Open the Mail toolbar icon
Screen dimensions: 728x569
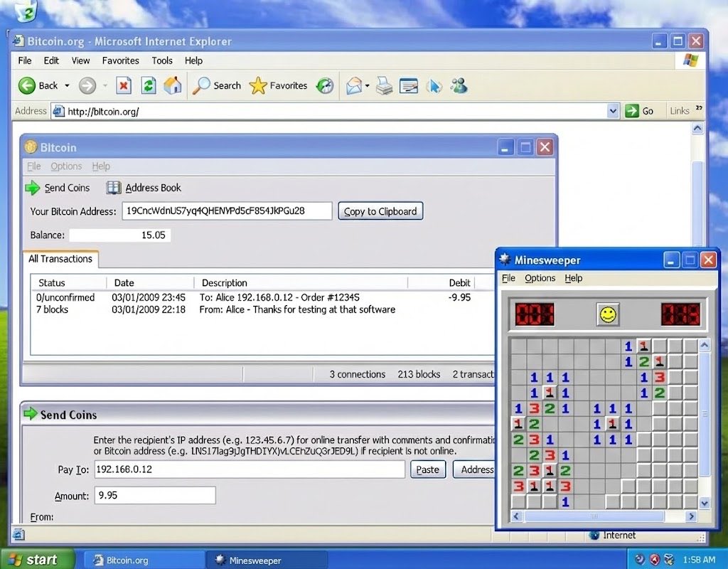tap(354, 86)
